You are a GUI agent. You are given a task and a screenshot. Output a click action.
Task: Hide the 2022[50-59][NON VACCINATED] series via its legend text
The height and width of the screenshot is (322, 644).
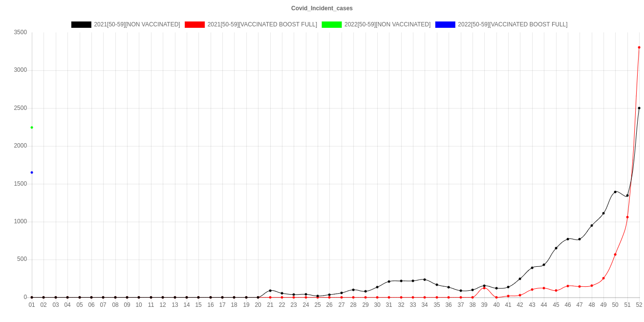tap(387, 24)
